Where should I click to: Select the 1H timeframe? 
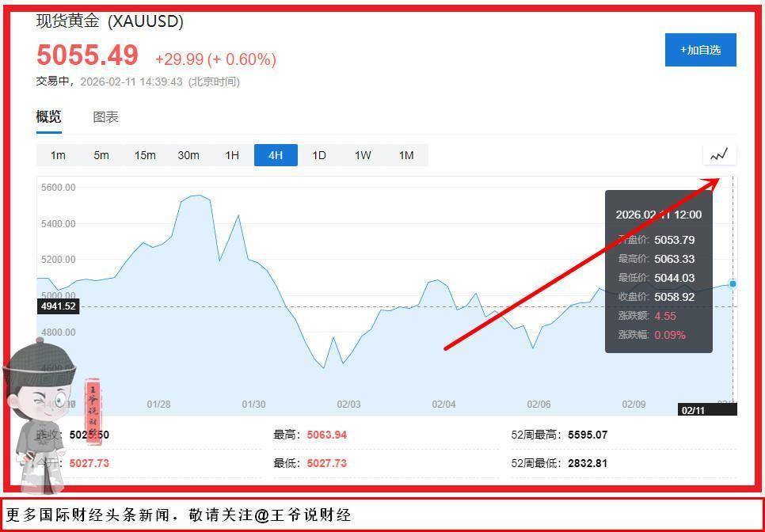[x=232, y=155]
